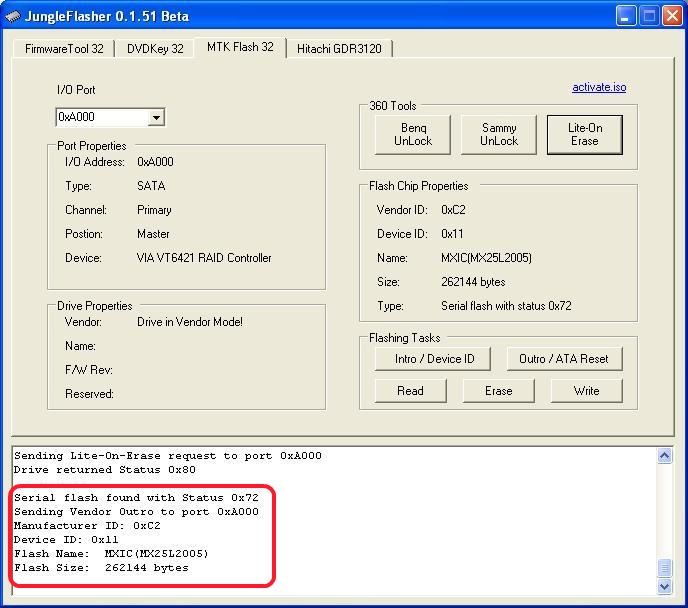Viewport: 688px width, 608px height.
Task: Click the 'MXIC(MX25L2005)' flash chip name
Action: coord(486,258)
